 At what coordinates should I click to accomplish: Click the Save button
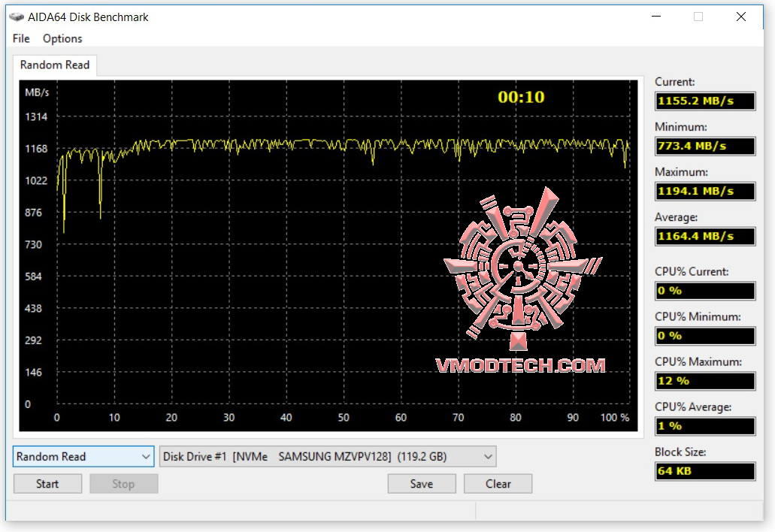click(x=422, y=484)
